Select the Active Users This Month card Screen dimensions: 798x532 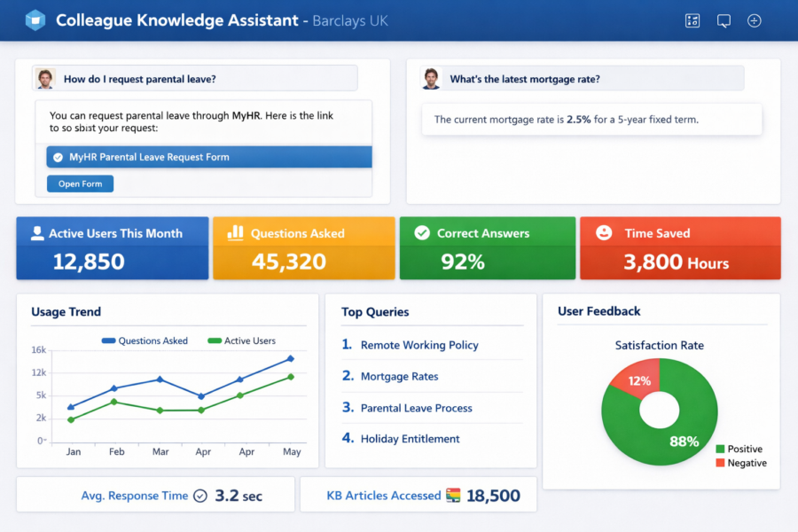tap(113, 248)
